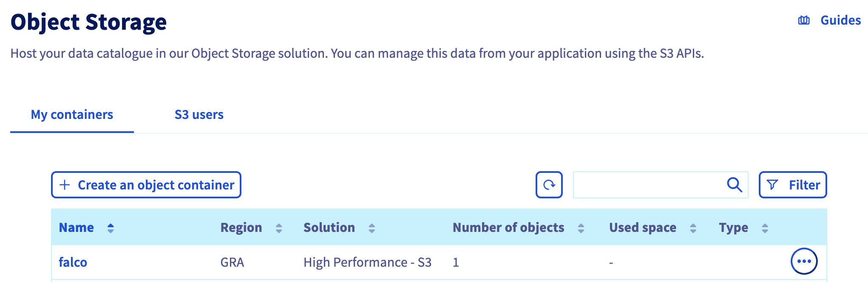Click the plus icon on the create container button
The image size is (868, 282).
click(64, 185)
